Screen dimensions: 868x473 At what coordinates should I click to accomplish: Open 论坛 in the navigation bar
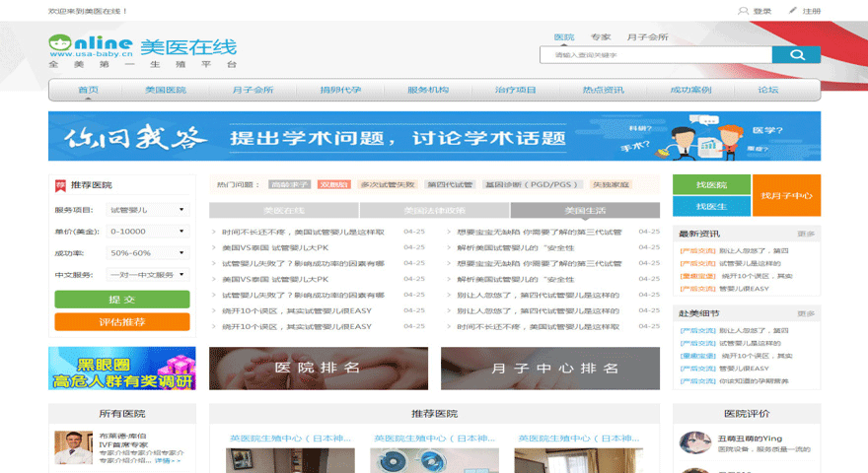[x=767, y=90]
